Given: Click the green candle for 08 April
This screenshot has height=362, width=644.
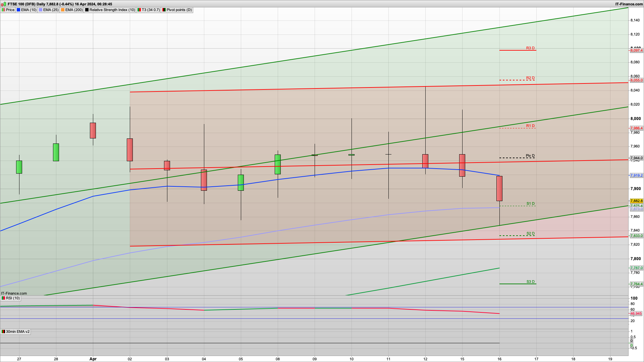Looking at the screenshot, I should [x=278, y=164].
